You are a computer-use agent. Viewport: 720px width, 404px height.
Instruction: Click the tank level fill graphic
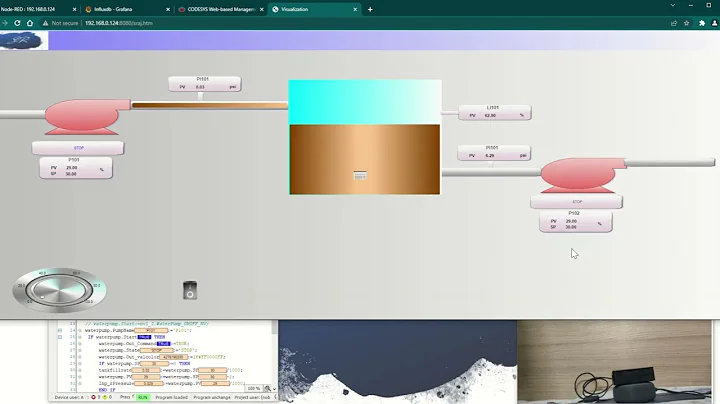click(x=365, y=159)
